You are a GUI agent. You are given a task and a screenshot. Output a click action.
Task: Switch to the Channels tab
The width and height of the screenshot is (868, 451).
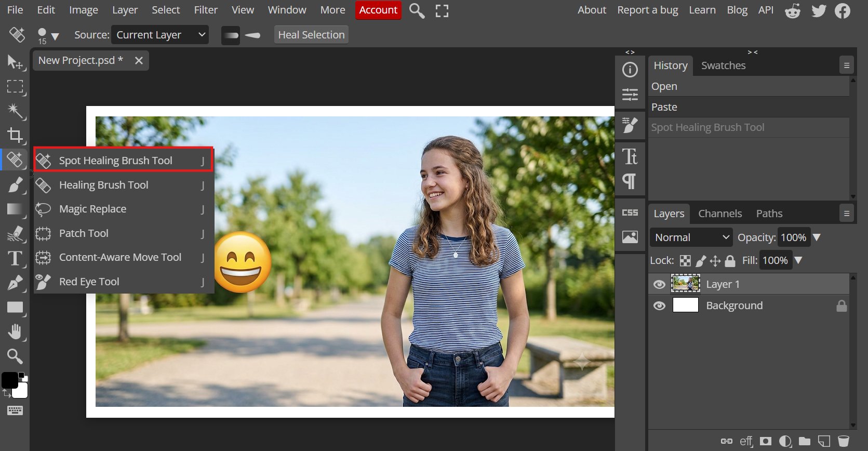coord(720,214)
